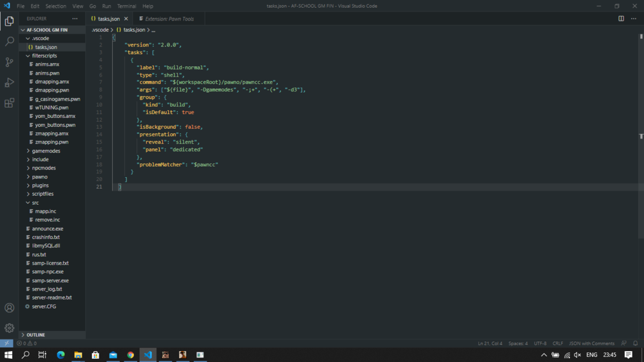Click the feedback icon in status bar
Image resolution: width=644 pixels, height=362 pixels.
pyautogui.click(x=624, y=343)
